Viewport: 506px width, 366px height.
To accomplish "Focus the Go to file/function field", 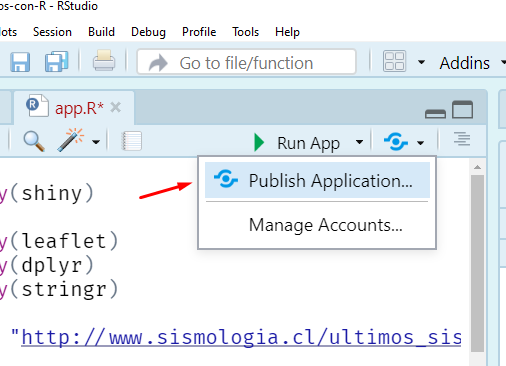I will click(x=246, y=62).
